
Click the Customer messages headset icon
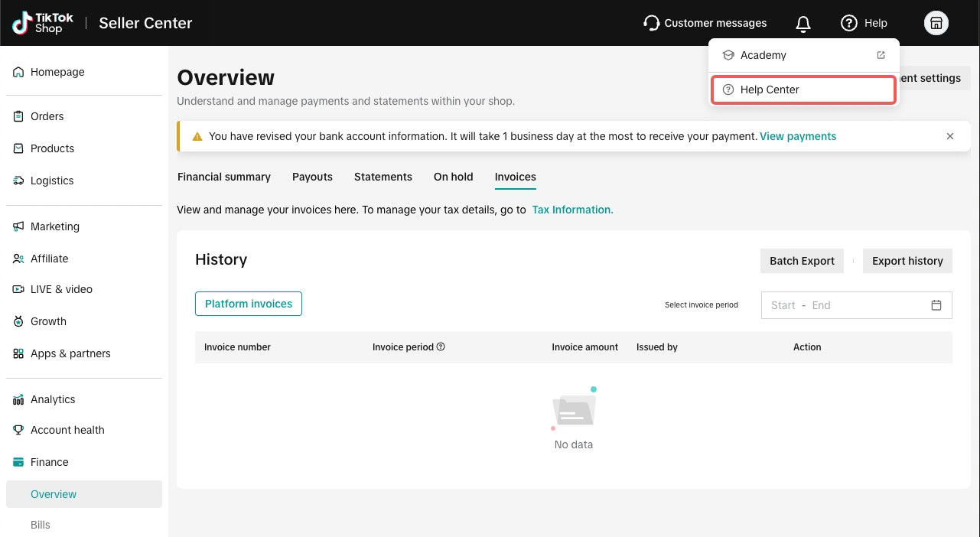(x=652, y=23)
